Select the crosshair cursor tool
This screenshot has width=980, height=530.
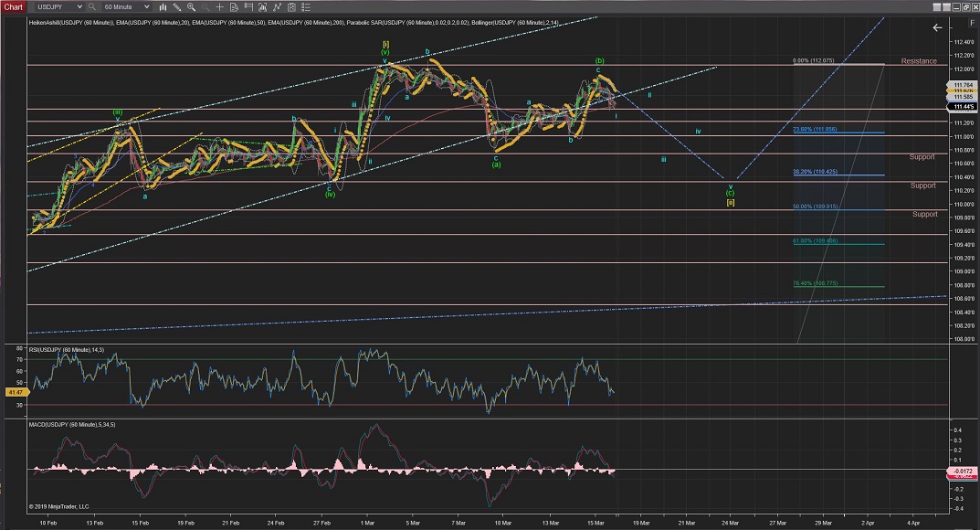click(x=219, y=7)
